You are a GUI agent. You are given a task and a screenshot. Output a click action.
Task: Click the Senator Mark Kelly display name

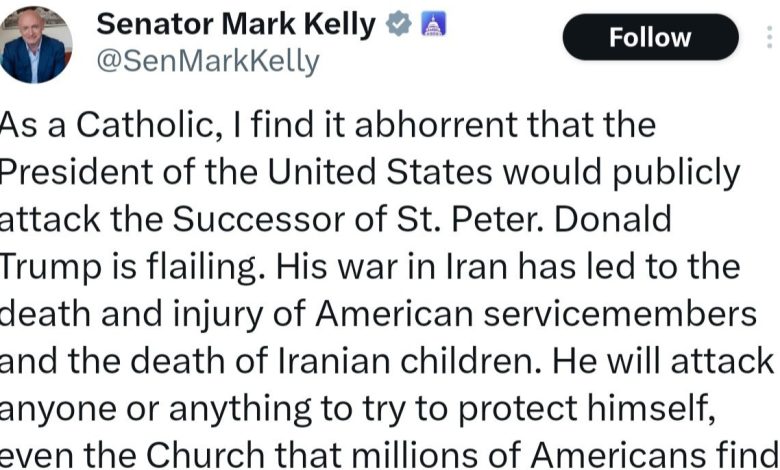click(x=235, y=26)
